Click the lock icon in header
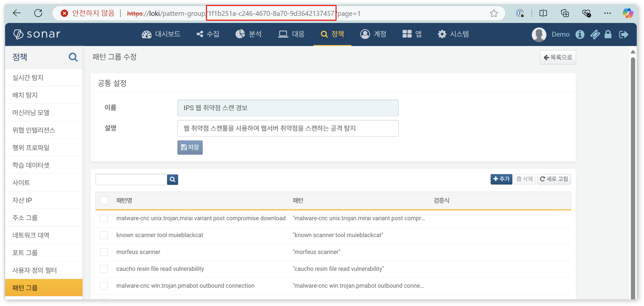This screenshot has height=306, width=644. click(x=608, y=34)
